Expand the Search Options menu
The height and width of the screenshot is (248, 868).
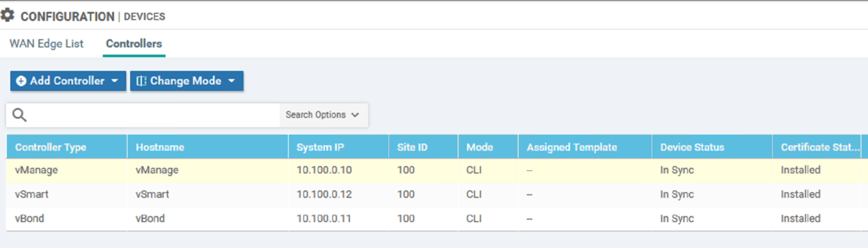tap(323, 115)
